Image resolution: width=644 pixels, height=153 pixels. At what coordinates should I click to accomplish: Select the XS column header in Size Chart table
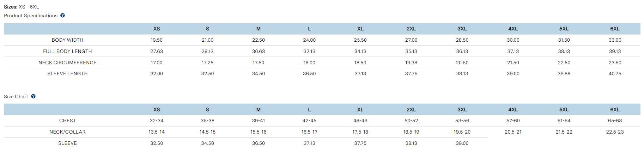(x=157, y=110)
